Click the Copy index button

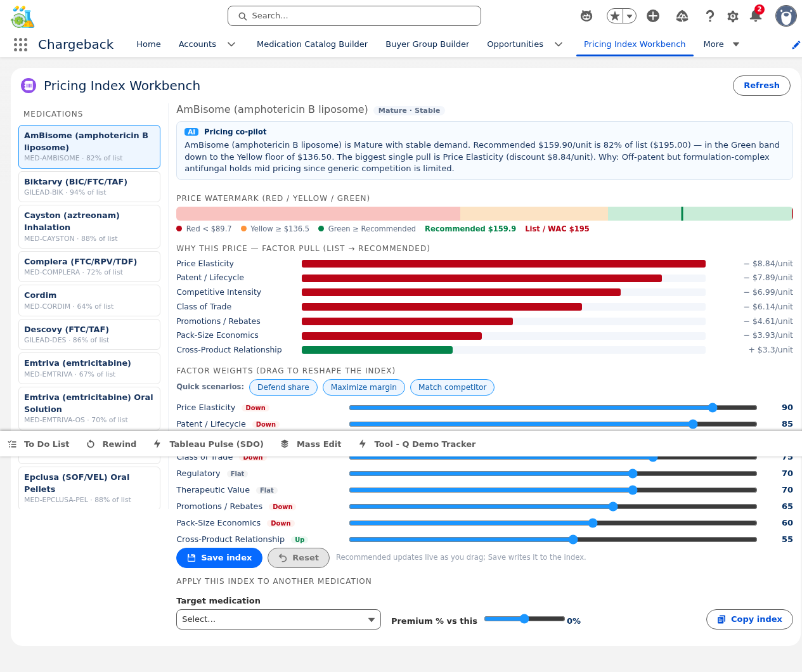click(749, 619)
